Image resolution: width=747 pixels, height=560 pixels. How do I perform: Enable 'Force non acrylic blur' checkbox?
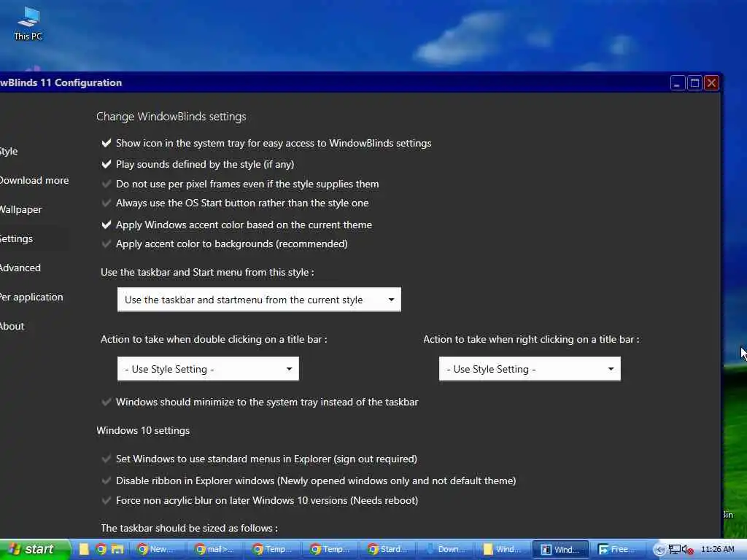point(107,500)
